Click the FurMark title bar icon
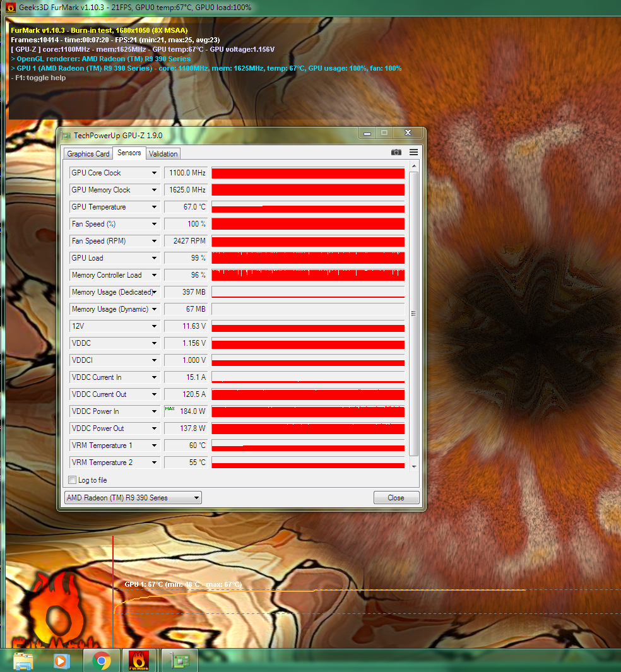The height and width of the screenshot is (672, 621). pyautogui.click(x=11, y=8)
